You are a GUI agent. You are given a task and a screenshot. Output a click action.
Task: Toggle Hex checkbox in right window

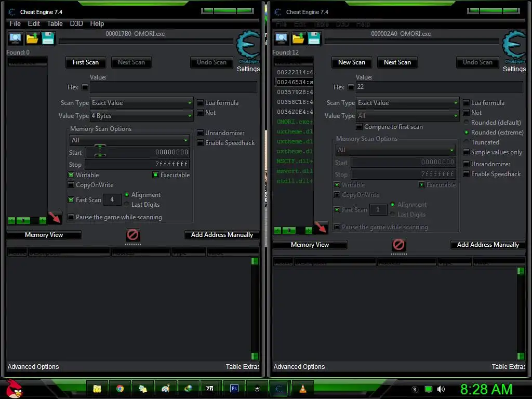(x=351, y=87)
